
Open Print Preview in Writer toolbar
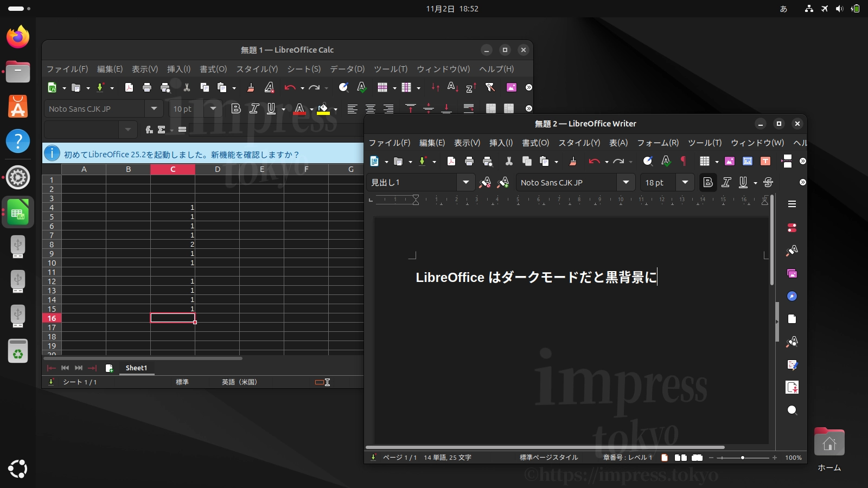point(488,161)
